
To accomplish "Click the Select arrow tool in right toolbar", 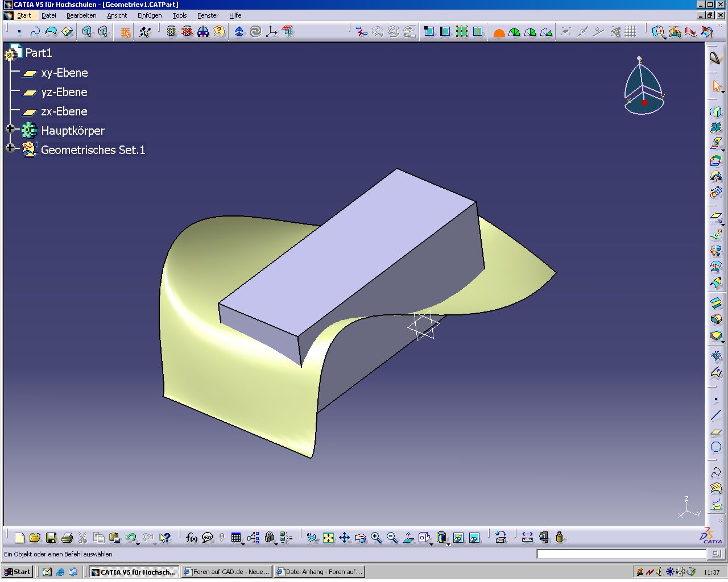I will [x=716, y=86].
